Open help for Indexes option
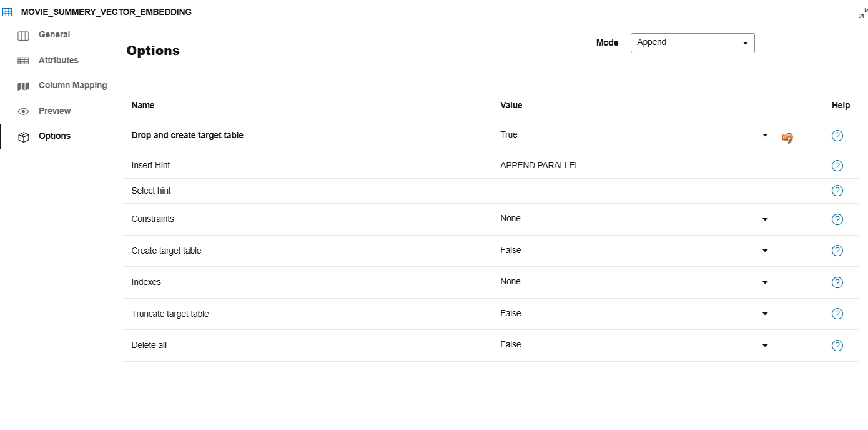 coord(837,282)
